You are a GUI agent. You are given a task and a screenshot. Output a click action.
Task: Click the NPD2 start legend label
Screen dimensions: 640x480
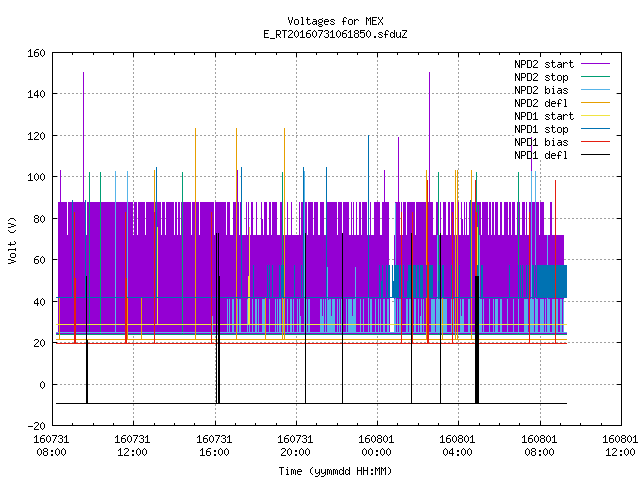pos(544,64)
